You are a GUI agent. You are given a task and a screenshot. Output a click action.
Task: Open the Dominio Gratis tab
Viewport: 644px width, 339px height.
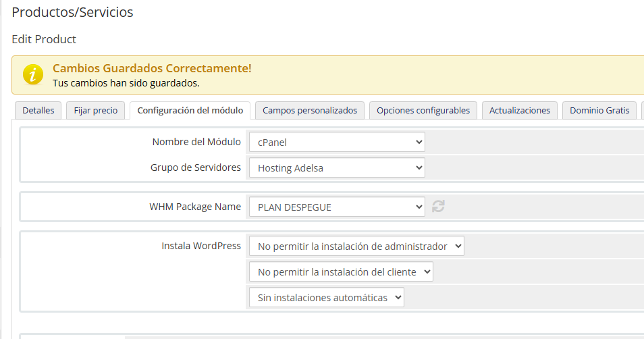coord(599,111)
